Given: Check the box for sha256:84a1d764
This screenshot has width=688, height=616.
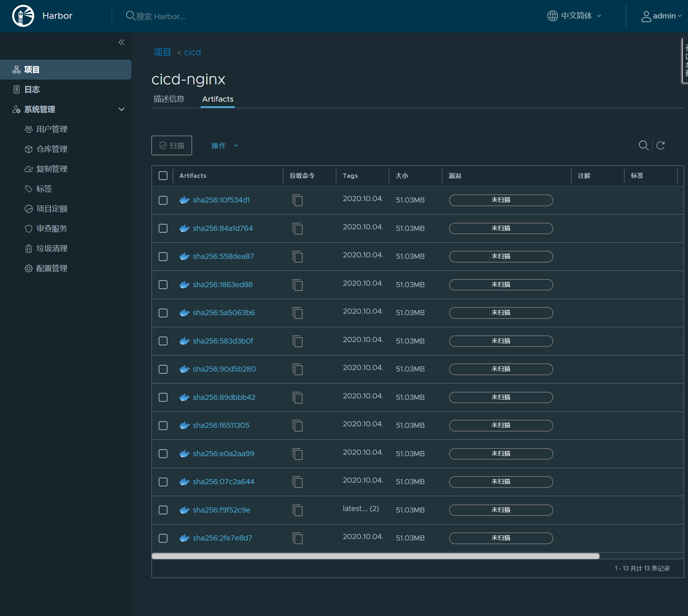Looking at the screenshot, I should [163, 228].
